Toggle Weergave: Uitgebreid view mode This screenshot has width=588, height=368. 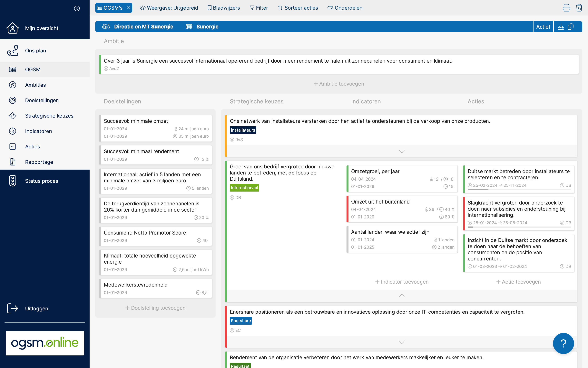coord(169,8)
